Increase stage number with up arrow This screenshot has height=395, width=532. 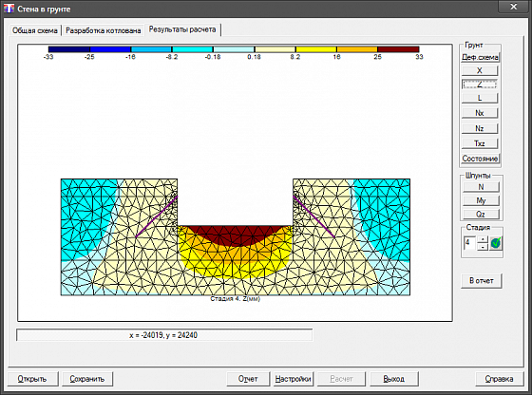pos(483,239)
